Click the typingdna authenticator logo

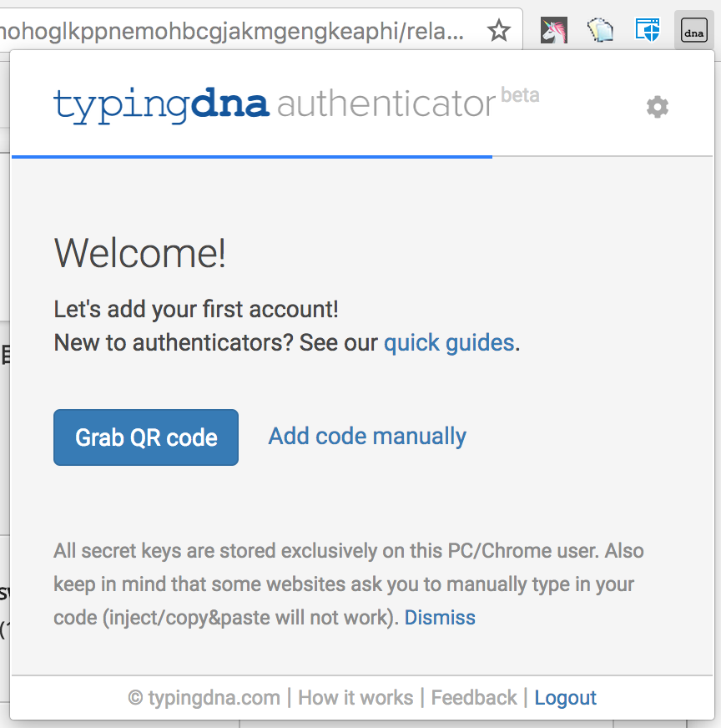[x=296, y=104]
